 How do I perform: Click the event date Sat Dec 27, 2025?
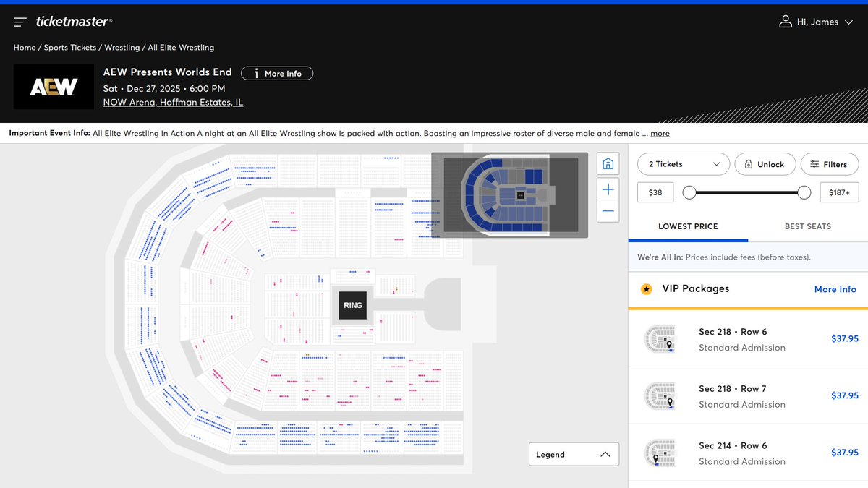point(164,88)
